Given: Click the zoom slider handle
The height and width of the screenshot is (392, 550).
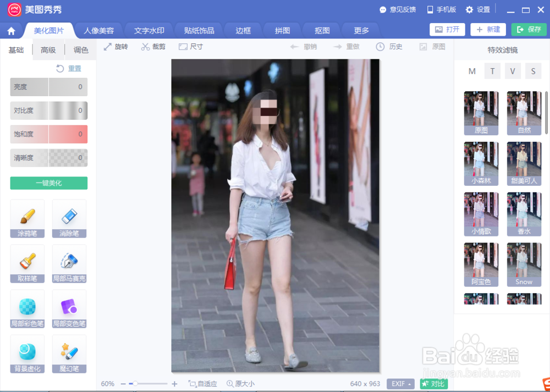Looking at the screenshot, I should point(135,384).
